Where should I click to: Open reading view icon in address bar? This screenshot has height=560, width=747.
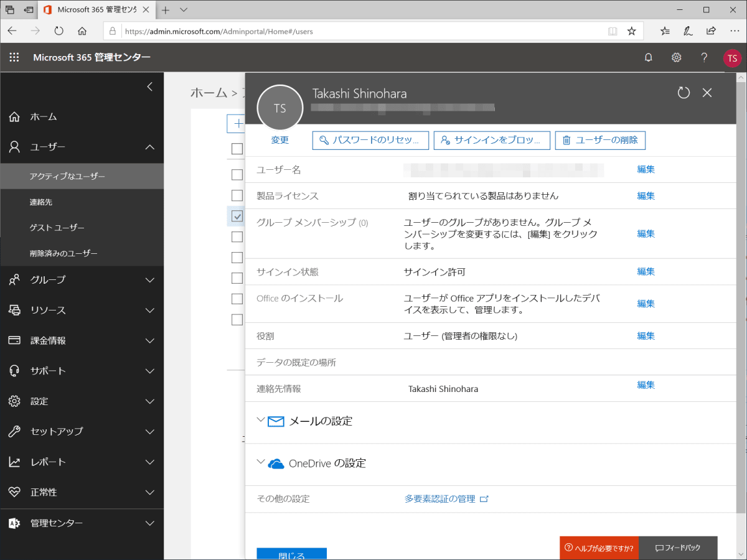[x=613, y=30]
